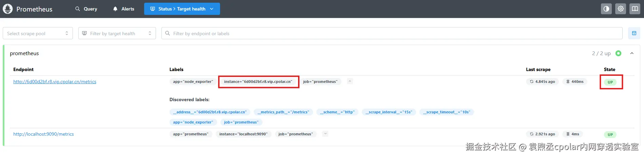Open the Query page
Viewport: 644px width, 157px height.
point(86,9)
